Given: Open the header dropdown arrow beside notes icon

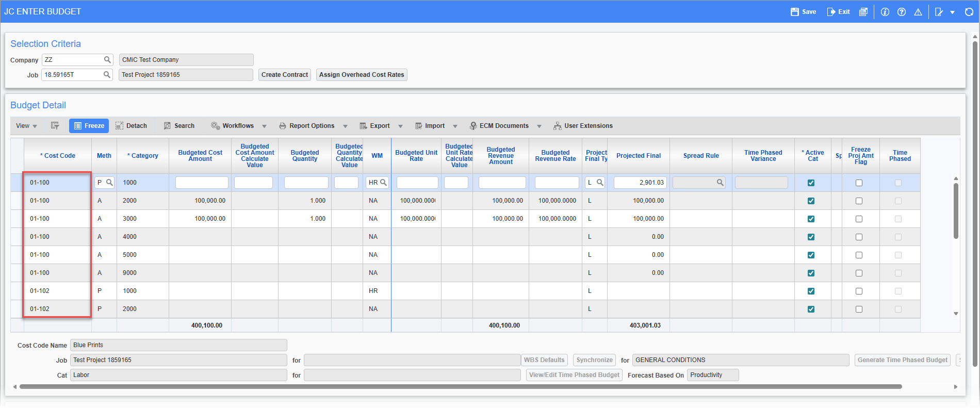Looking at the screenshot, I should point(952,12).
